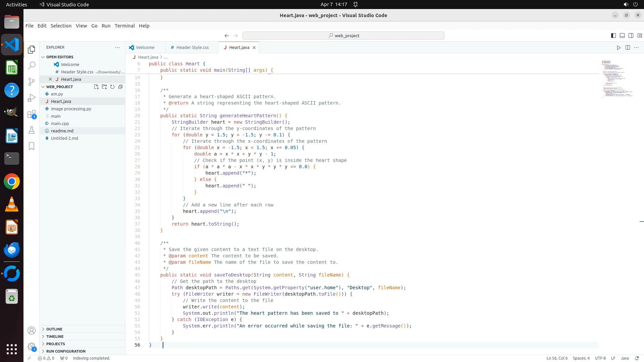Expand the OUTLINE section
Viewport: 644px width, 362px height.
click(x=54, y=329)
